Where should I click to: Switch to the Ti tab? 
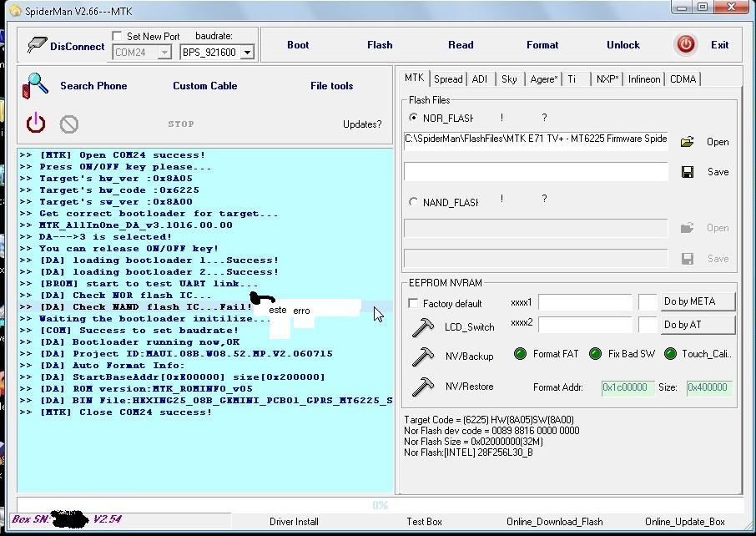572,79
